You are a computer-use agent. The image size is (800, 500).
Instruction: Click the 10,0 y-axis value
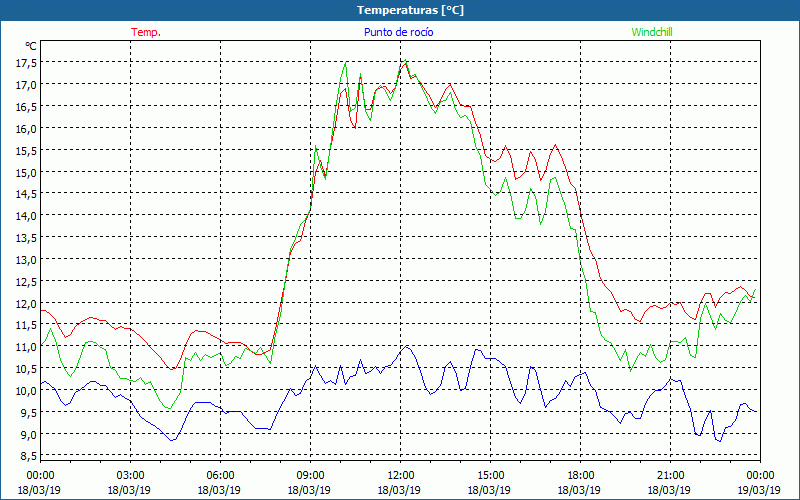click(27, 391)
